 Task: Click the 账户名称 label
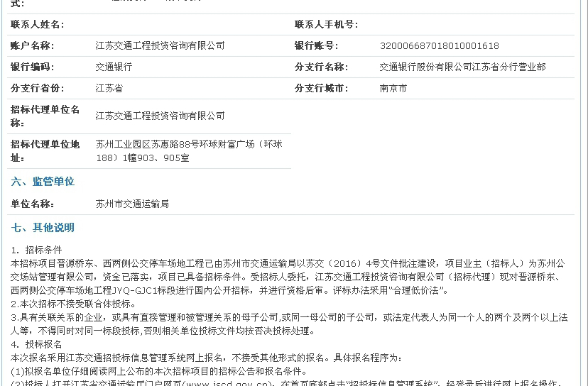tap(32, 45)
